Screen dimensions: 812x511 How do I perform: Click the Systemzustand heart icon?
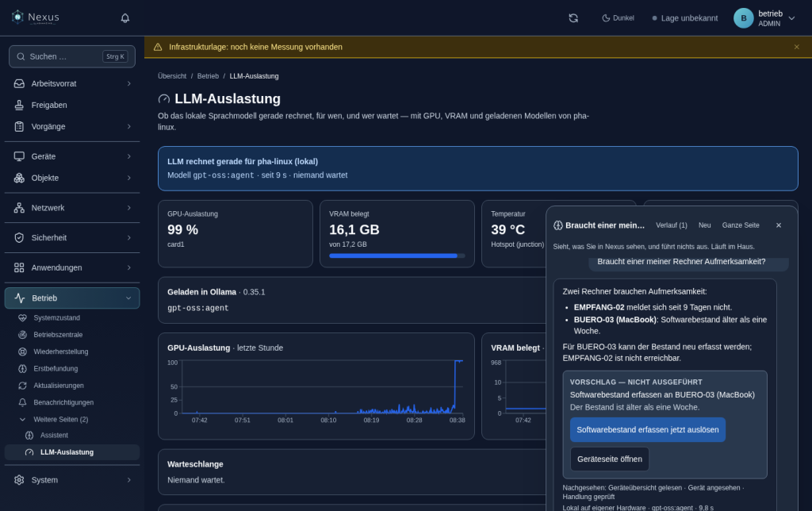click(22, 317)
